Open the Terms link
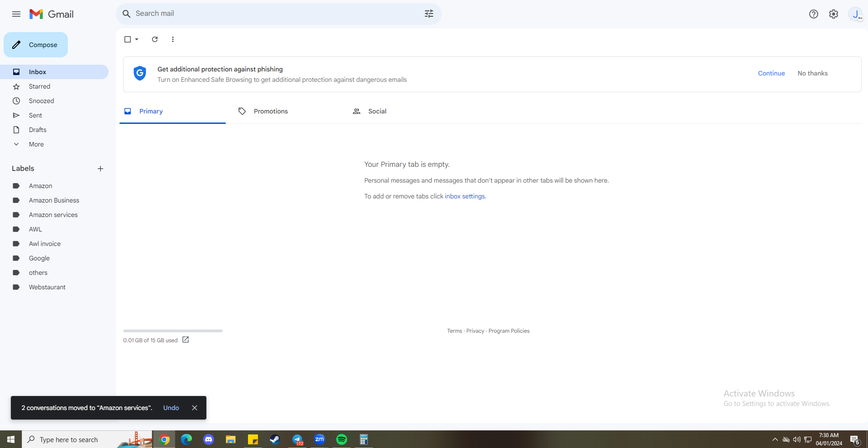The height and width of the screenshot is (448, 868). (x=454, y=331)
